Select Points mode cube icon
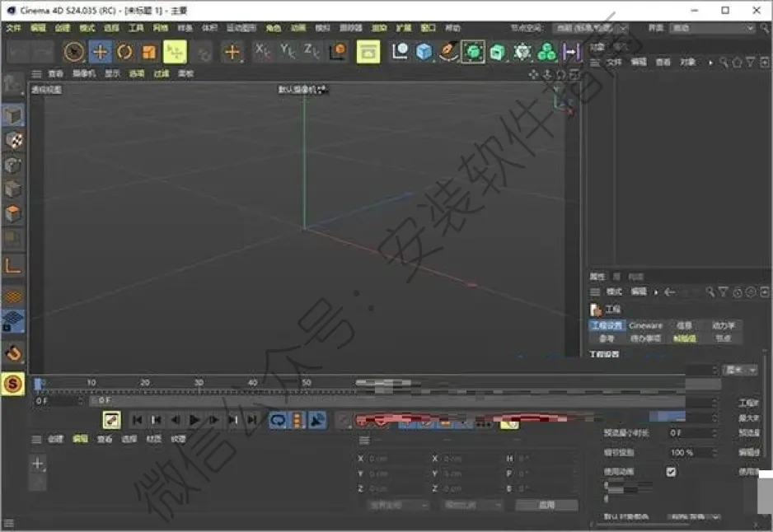The height and width of the screenshot is (532, 773). click(x=13, y=165)
